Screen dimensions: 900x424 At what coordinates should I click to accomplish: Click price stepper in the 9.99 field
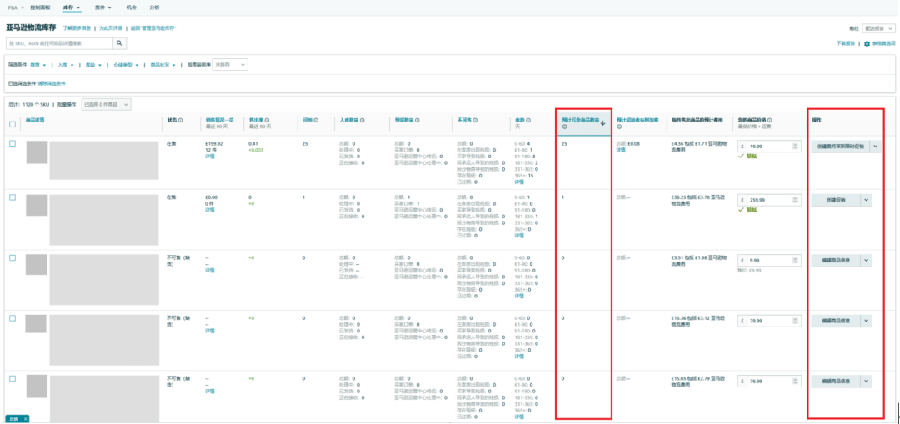[x=794, y=260]
